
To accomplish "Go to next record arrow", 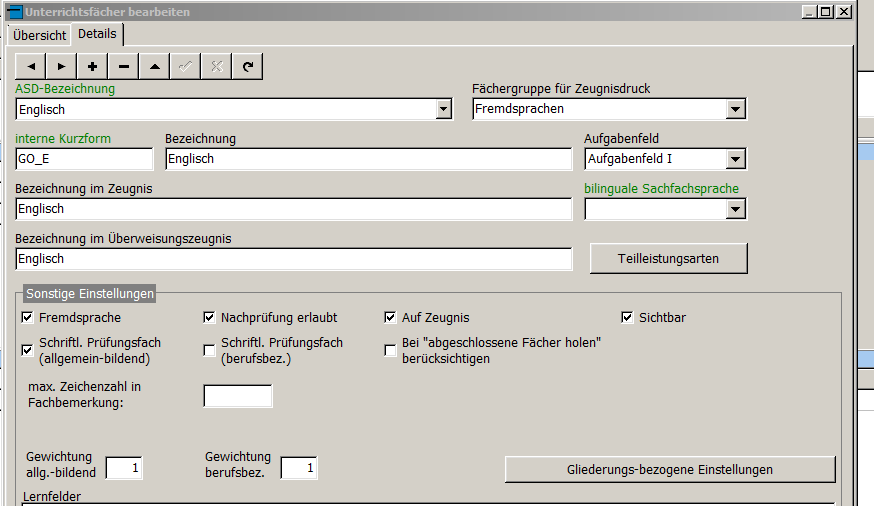I will 61,66.
